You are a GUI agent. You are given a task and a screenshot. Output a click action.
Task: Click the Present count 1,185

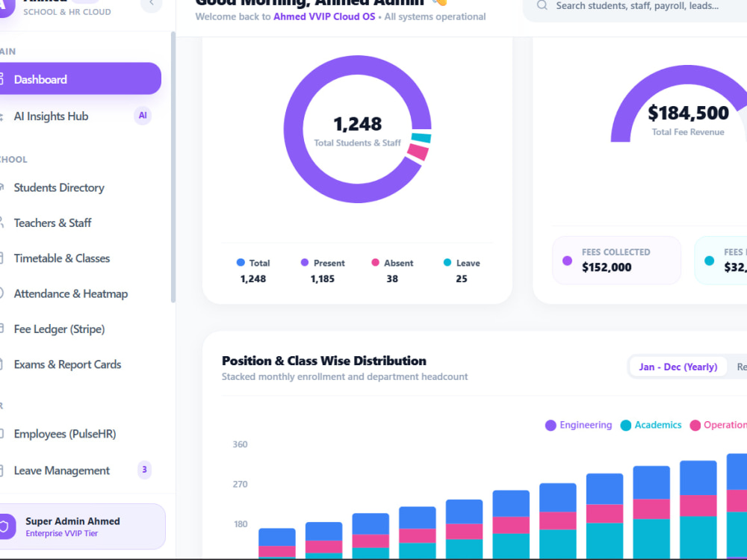[x=323, y=279]
